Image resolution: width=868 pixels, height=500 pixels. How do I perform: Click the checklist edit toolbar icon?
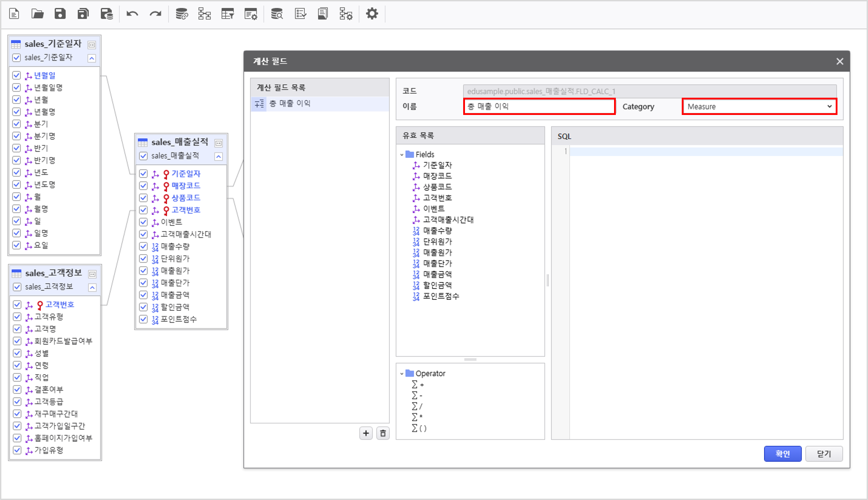[300, 14]
